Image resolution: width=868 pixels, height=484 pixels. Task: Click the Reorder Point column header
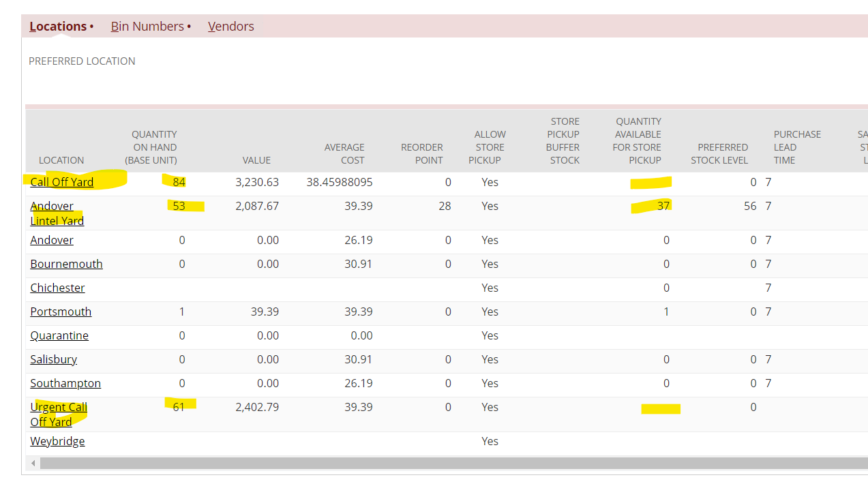coord(422,153)
